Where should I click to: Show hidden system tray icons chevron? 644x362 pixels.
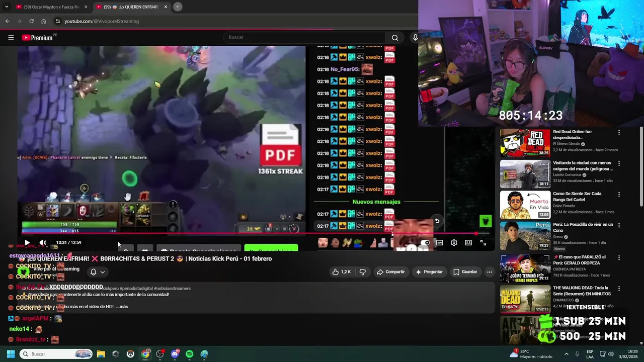pos(566,354)
